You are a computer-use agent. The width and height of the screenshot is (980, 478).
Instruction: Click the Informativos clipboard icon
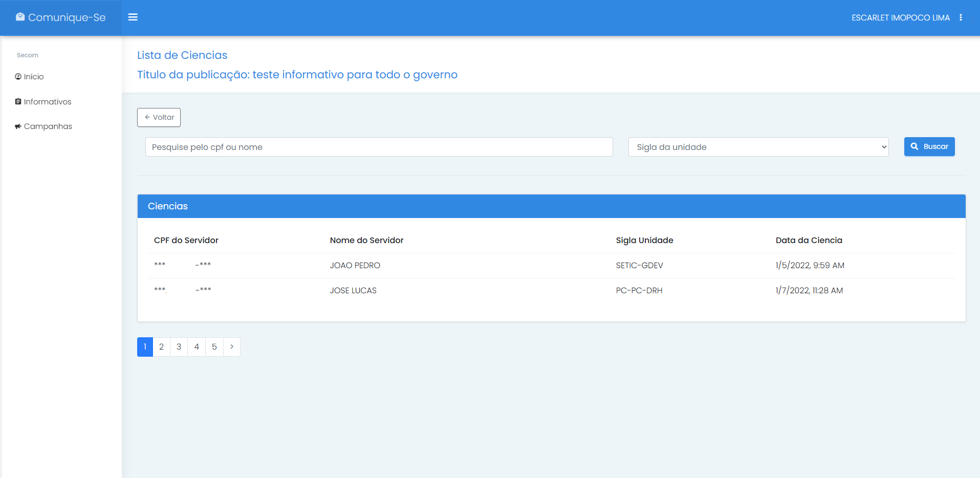point(18,102)
